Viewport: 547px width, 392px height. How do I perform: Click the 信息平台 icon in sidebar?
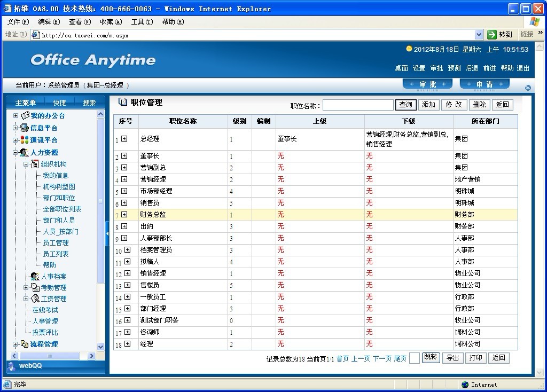coord(25,128)
